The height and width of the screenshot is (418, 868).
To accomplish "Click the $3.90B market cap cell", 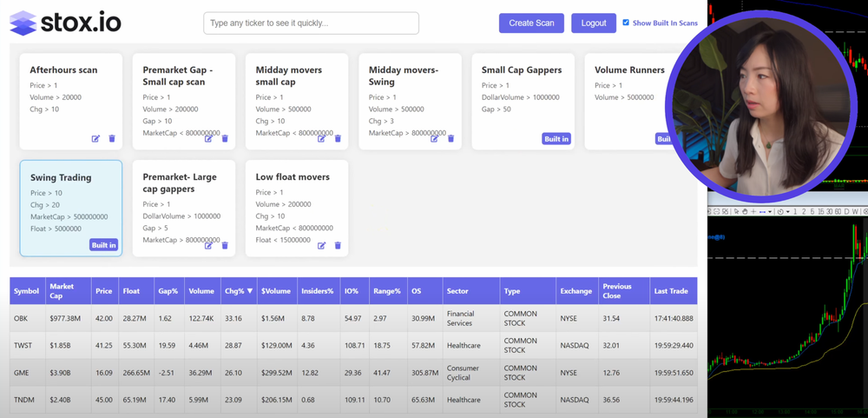I will [69, 373].
